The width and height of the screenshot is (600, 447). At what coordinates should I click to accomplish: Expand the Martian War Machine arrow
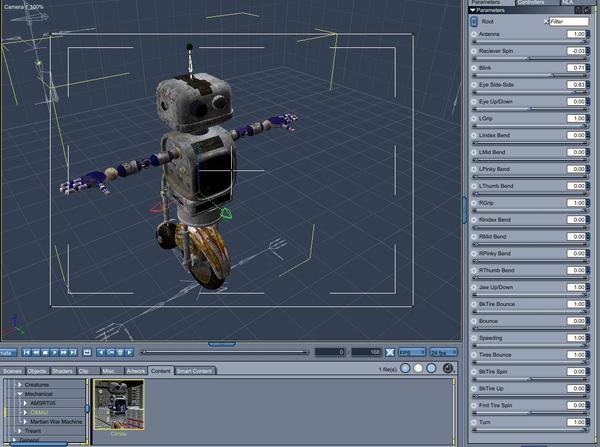[25, 422]
